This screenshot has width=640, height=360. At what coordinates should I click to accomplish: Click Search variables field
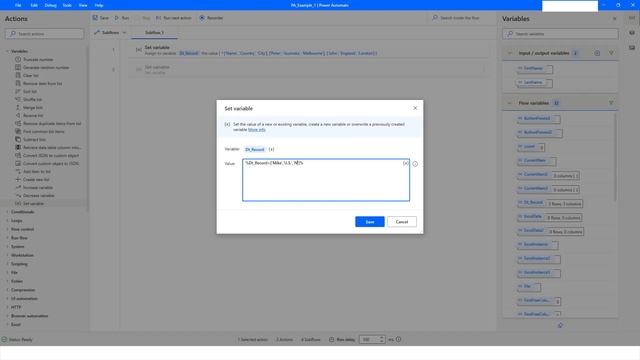tap(560, 34)
